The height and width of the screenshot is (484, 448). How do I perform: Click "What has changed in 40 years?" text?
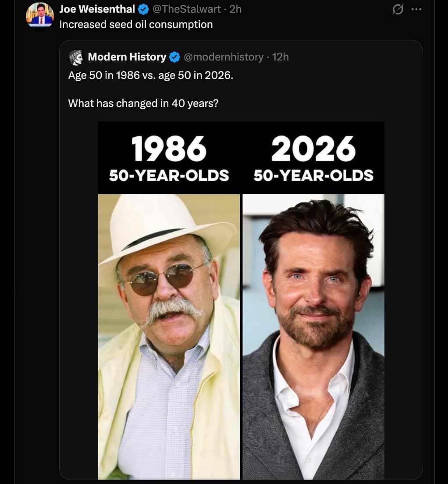click(x=143, y=103)
